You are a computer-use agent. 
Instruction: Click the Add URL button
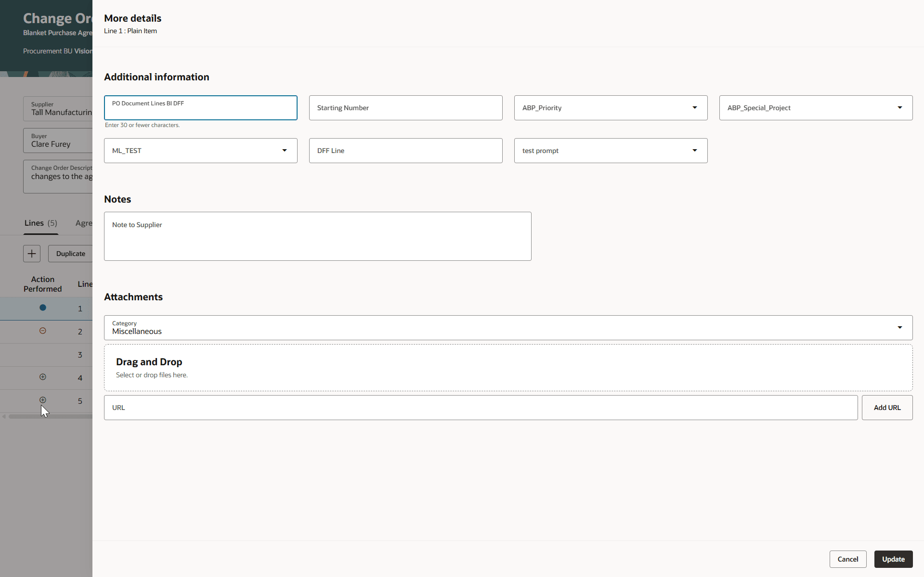pyautogui.click(x=887, y=408)
